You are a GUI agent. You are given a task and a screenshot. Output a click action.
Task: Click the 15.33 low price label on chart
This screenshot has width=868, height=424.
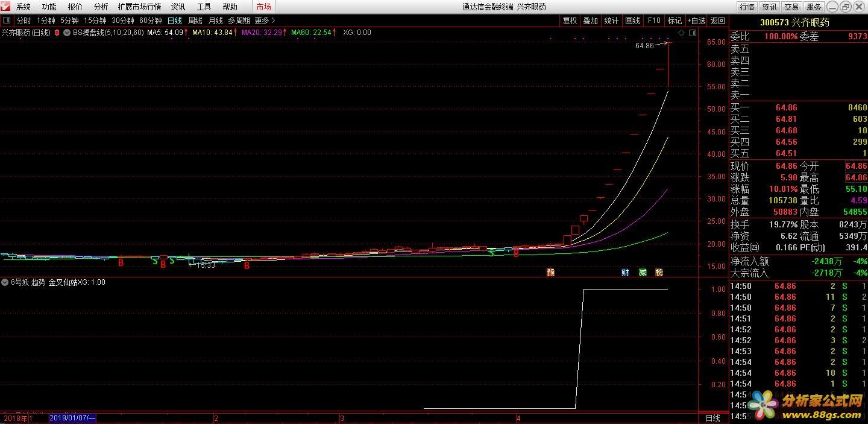point(206,265)
